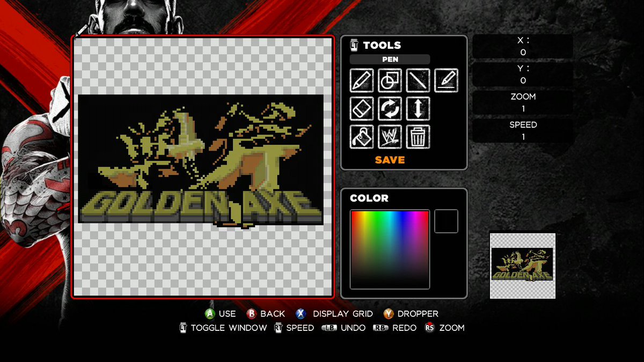Click the vertical flip arrow icon

point(418,108)
